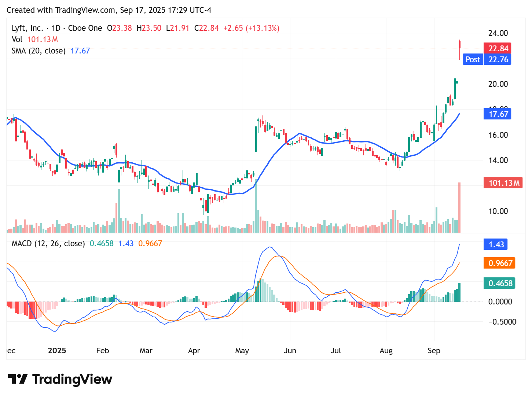Image resolution: width=532 pixels, height=399 pixels.
Task: Click the orange 0.9667 signal line badge
Action: tap(499, 263)
